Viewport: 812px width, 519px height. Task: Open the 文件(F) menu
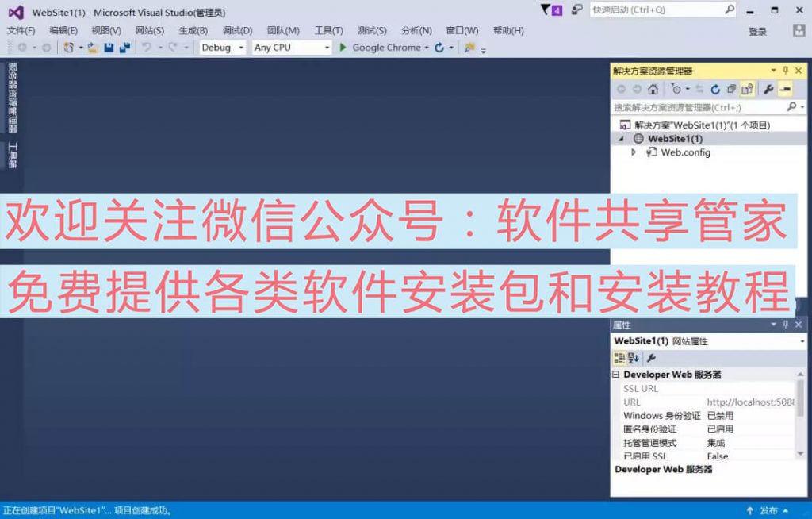click(x=21, y=31)
